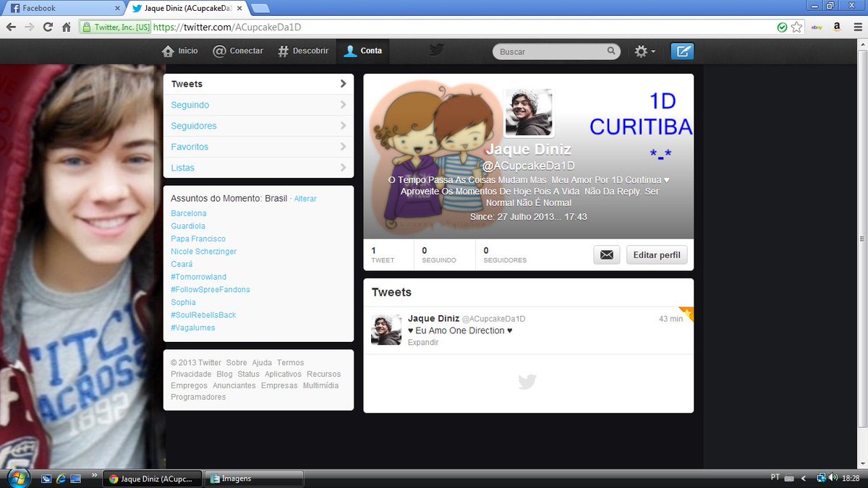Open the Imagens taskbar window

click(x=253, y=479)
